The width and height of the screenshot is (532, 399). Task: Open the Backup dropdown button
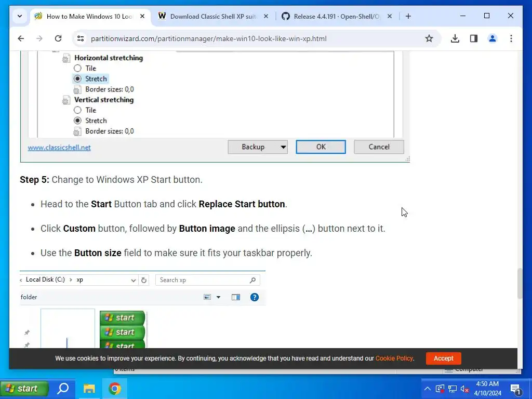[x=258, y=147]
